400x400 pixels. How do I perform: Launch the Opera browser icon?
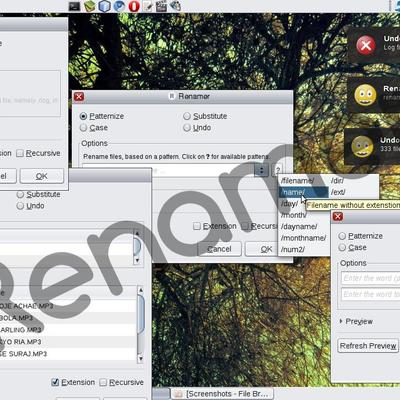click(134, 6)
